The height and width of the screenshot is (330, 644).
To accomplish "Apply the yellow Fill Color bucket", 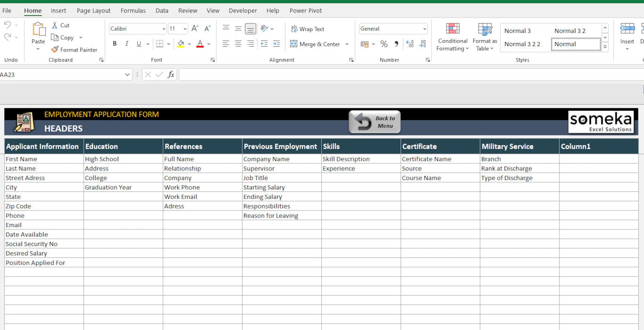I will [181, 44].
